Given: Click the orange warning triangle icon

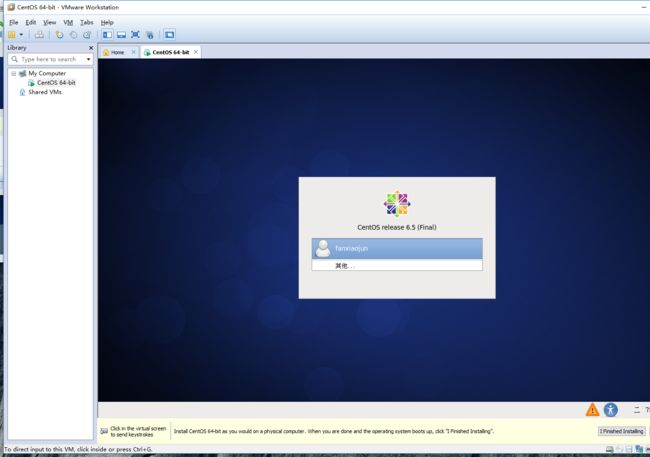Looking at the screenshot, I should tap(592, 409).
